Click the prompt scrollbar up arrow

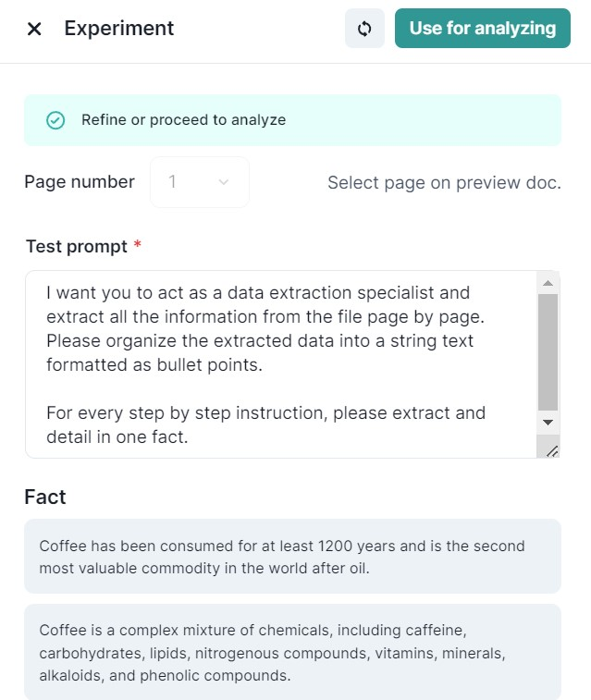coord(548,283)
